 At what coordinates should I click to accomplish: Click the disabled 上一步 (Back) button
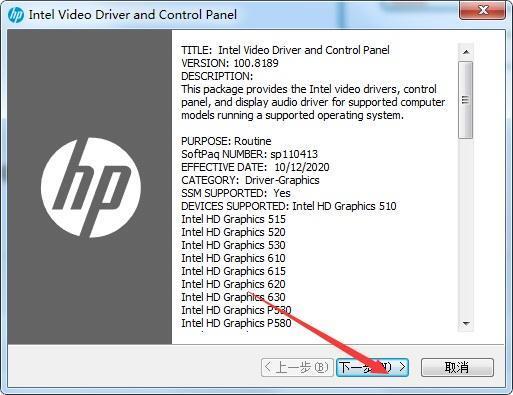point(297,367)
